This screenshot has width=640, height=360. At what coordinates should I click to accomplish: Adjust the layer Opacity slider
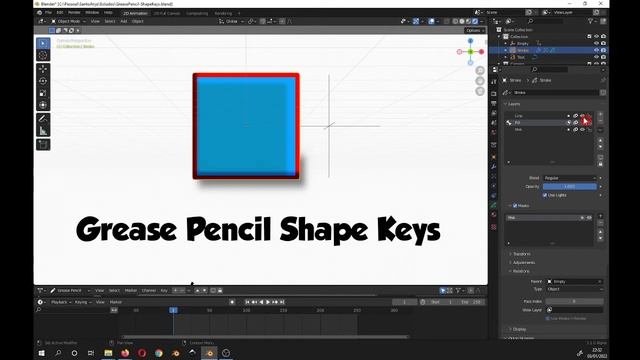[570, 187]
